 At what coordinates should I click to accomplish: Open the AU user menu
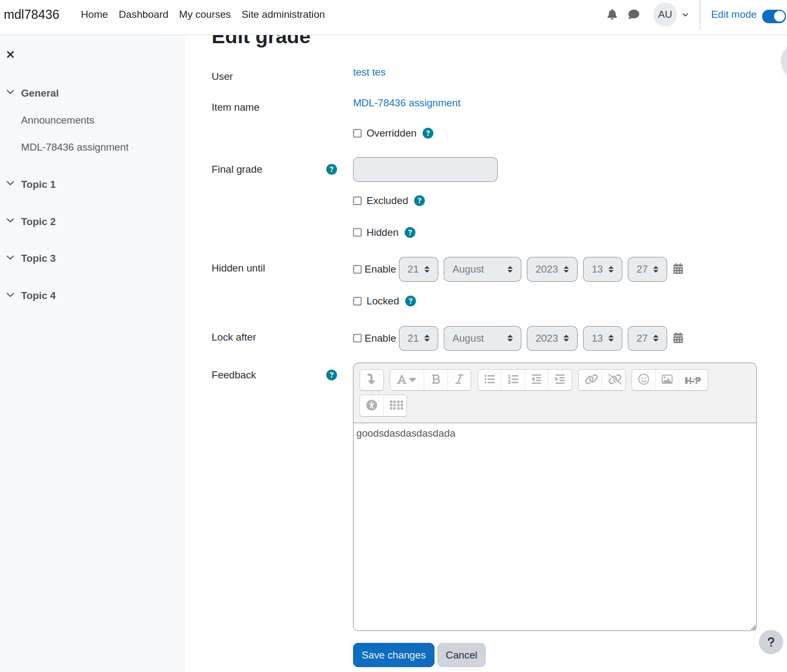tap(671, 15)
